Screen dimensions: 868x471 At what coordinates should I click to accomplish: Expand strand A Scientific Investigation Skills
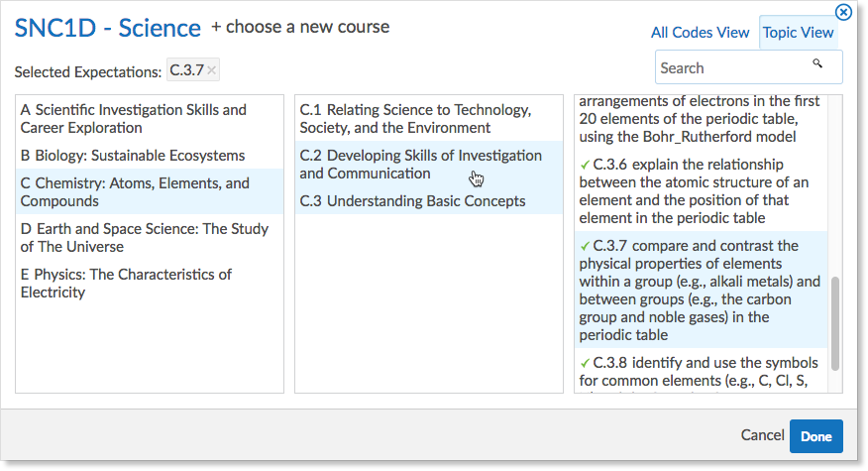150,119
